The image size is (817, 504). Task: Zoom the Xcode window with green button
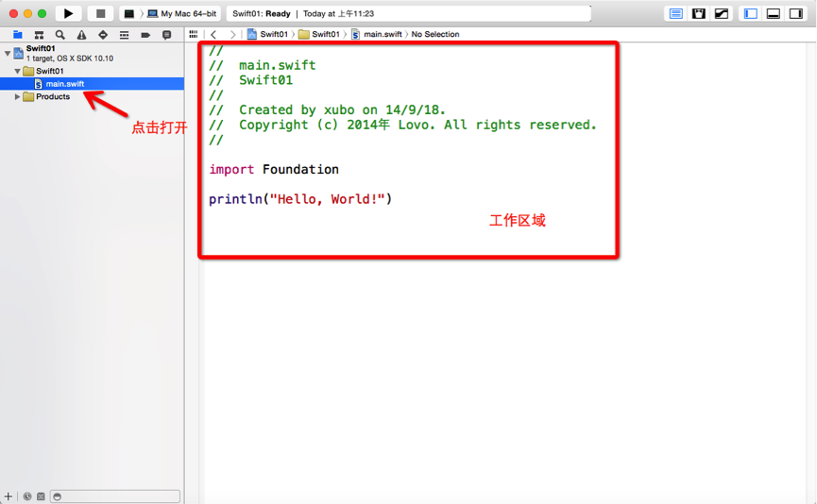pos(43,13)
